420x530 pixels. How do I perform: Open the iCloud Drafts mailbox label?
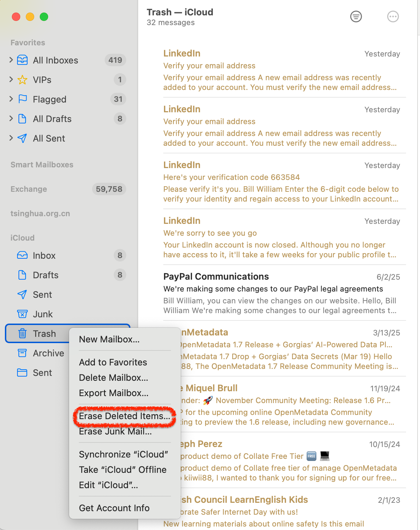[x=46, y=275]
